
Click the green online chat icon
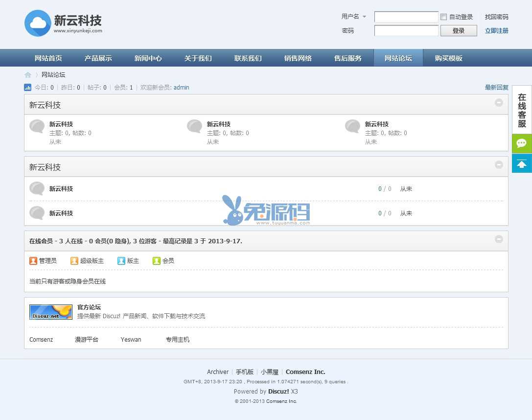(x=521, y=143)
